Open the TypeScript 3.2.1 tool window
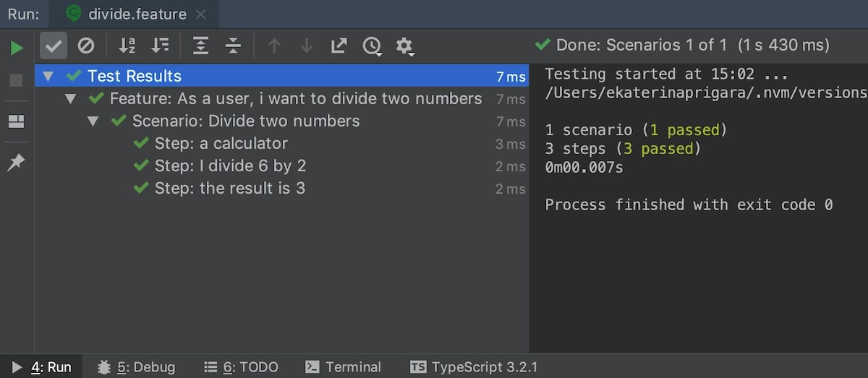Viewport: 868px width, 378px height. (x=474, y=367)
